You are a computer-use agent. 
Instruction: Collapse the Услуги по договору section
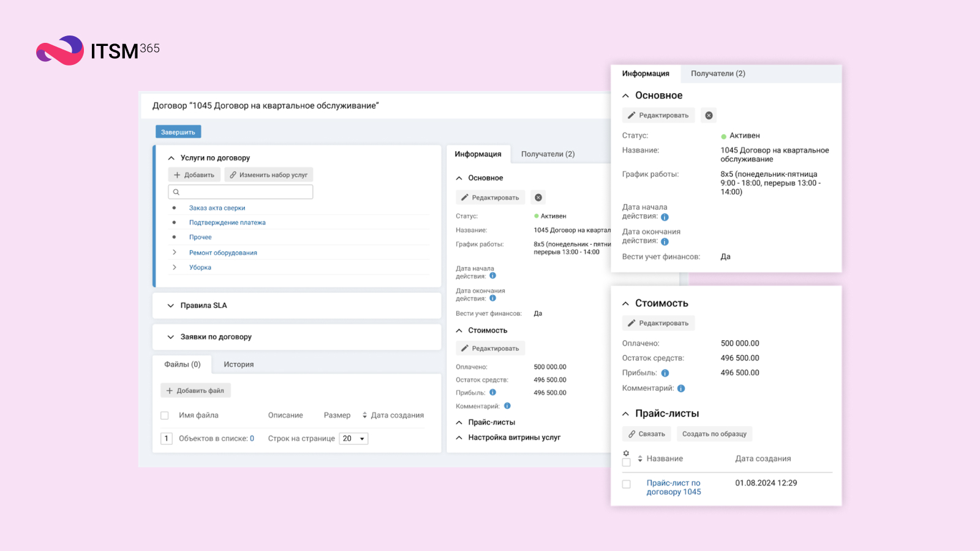point(171,157)
